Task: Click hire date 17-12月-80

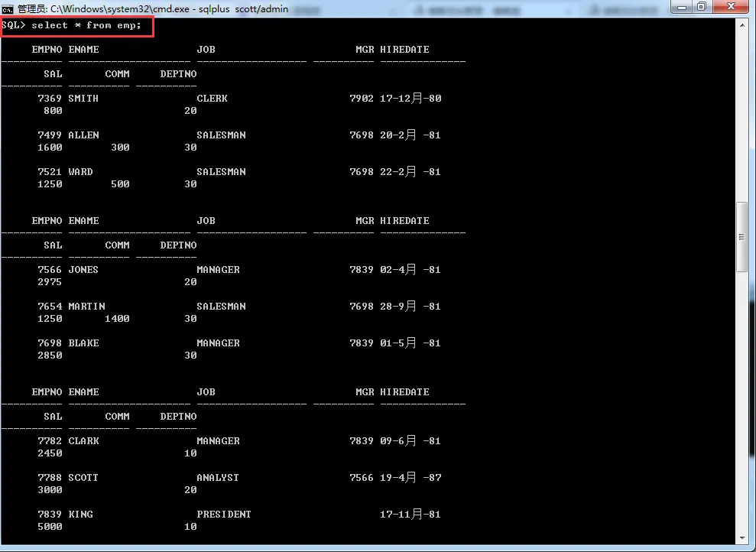Action: click(x=410, y=99)
